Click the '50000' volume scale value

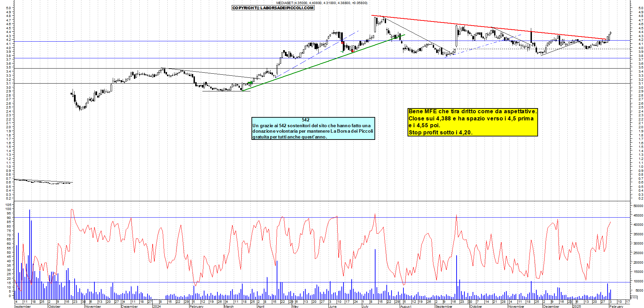[638, 206]
